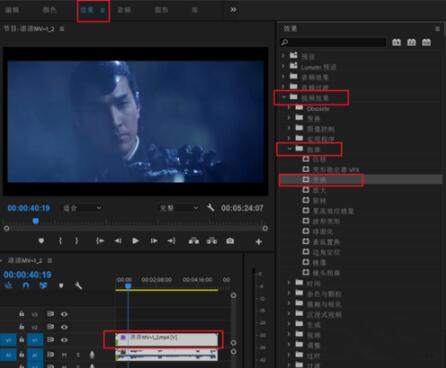
Task: Toggle V2 track lock
Action: click(22, 327)
